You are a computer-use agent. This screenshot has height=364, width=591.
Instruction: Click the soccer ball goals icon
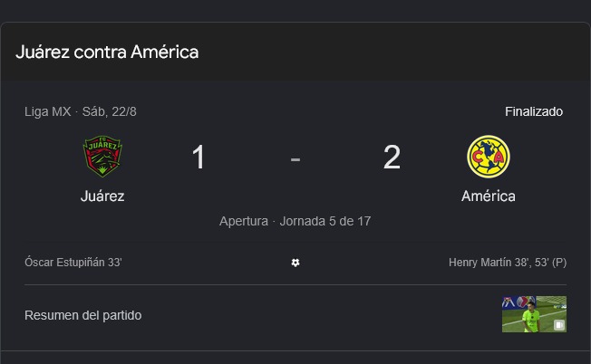[295, 263]
